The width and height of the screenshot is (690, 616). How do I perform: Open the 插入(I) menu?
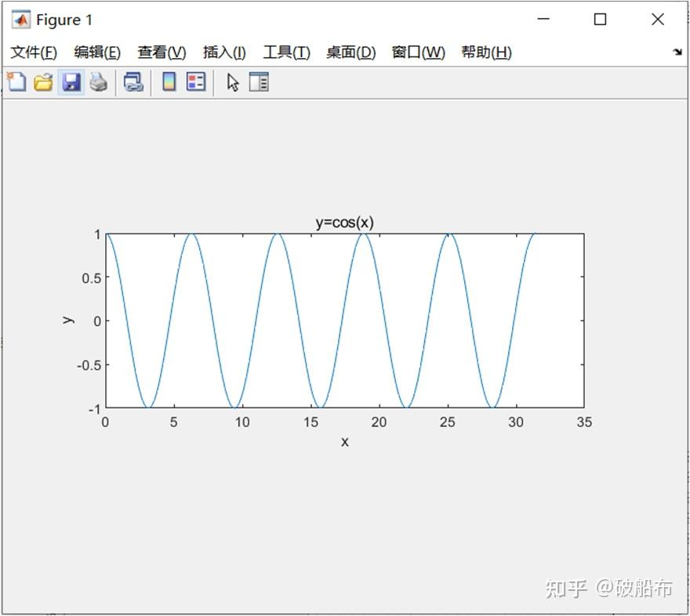click(x=223, y=52)
